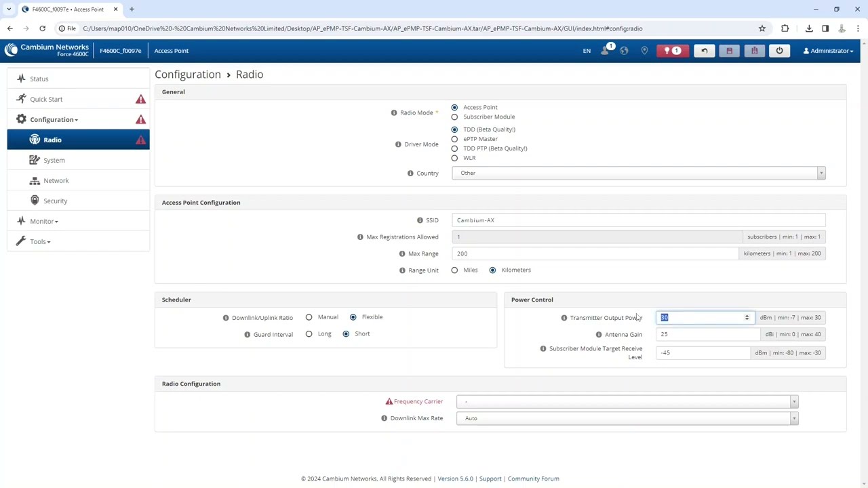The height and width of the screenshot is (488, 868).
Task: Open the Frequency Carrier dropdown
Action: tap(627, 402)
